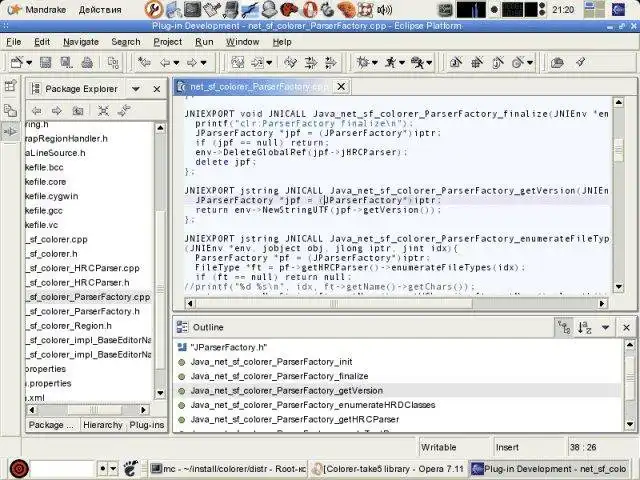Select "JParserFactory.h" include in Outline

click(229, 348)
